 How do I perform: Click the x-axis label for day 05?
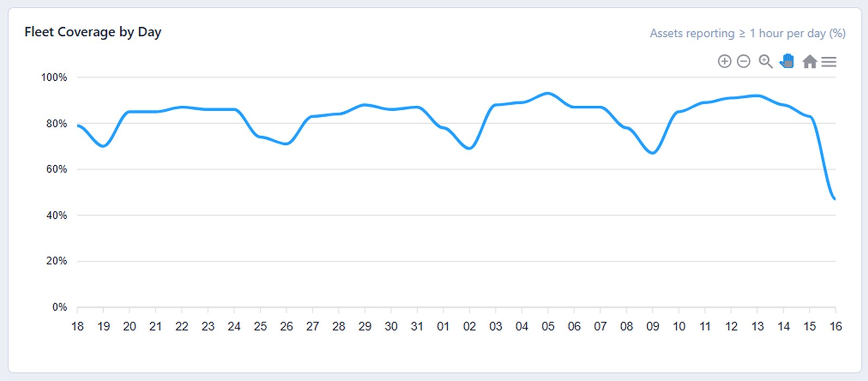[548, 326]
